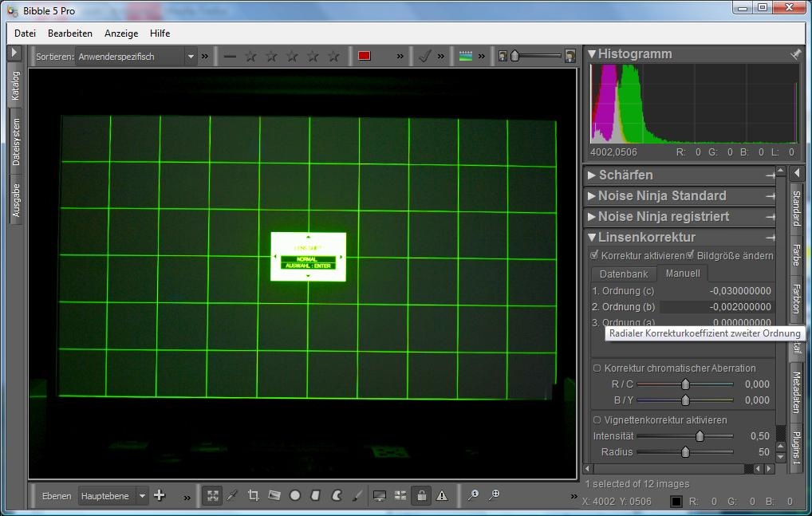812x516 pixels.
Task: Pick the eyedropper tool
Action: (233, 495)
